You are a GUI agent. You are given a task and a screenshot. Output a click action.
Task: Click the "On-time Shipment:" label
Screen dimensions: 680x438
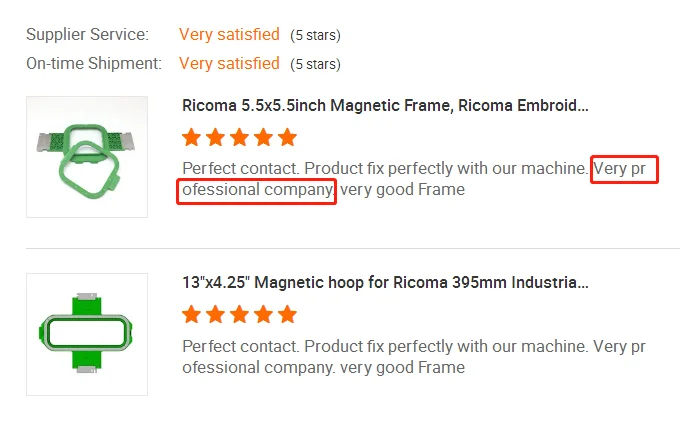click(94, 63)
